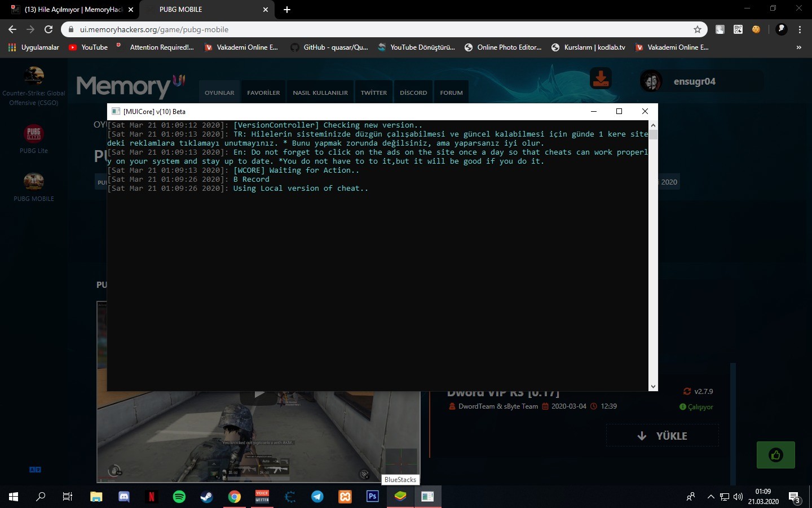The width and height of the screenshot is (812, 508).
Task: Open the ensugr04 user profile
Action: coord(701,81)
